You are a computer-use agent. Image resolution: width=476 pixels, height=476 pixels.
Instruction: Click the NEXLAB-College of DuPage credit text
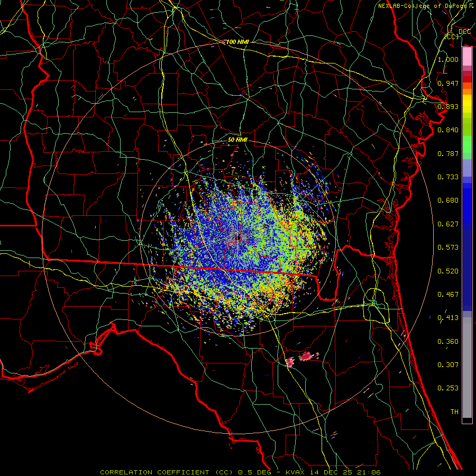click(426, 6)
